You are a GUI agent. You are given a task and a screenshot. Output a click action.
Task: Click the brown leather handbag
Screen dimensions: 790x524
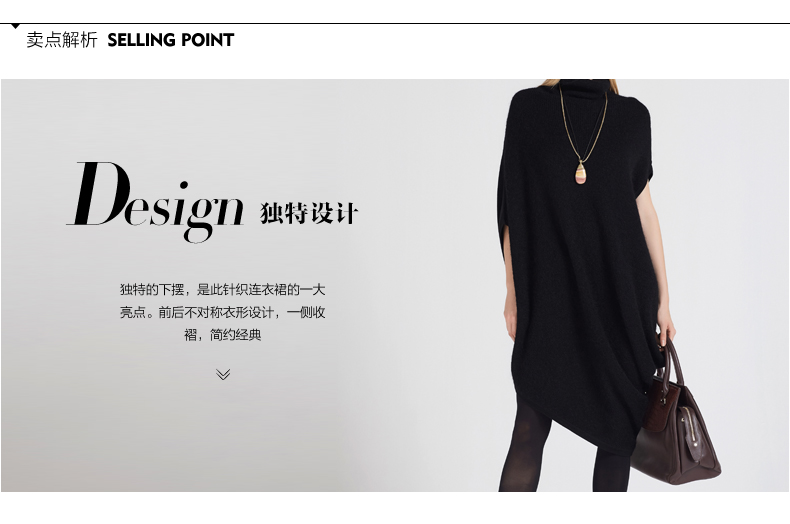675,413
